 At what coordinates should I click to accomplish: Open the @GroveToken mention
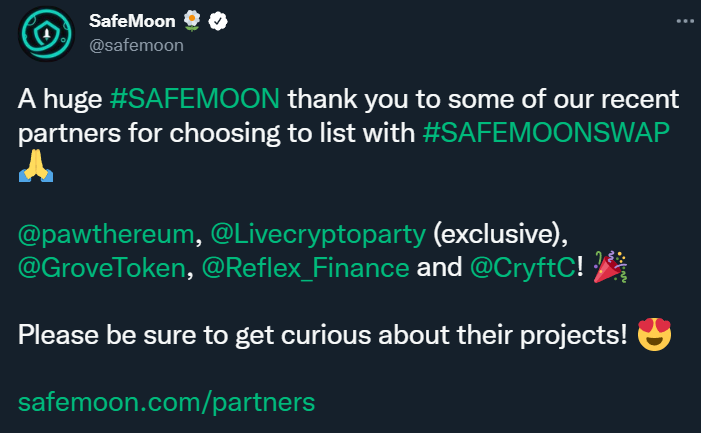[102, 268]
